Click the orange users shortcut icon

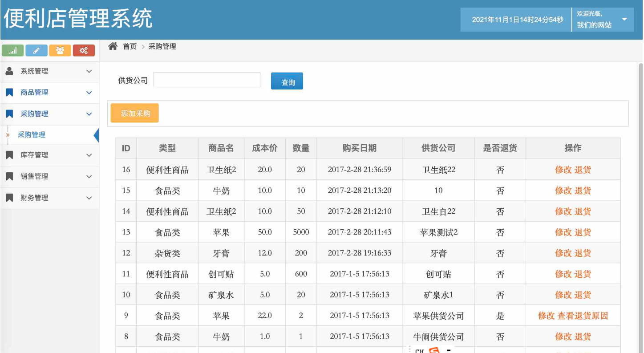[60, 51]
